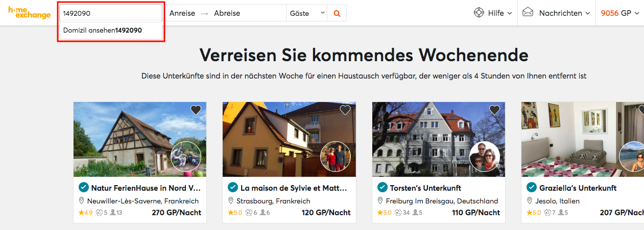
Task: Click the HomeExchange logo
Action: 29,13
